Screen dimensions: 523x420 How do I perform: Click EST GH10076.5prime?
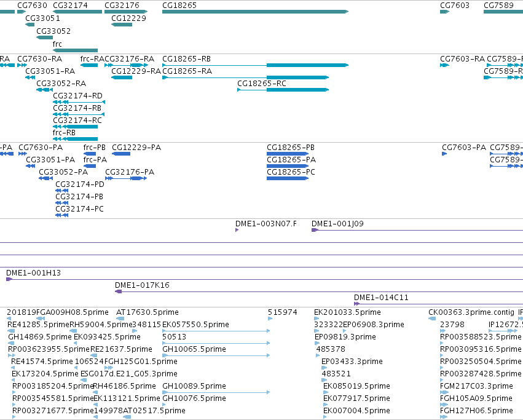click(x=163, y=405)
